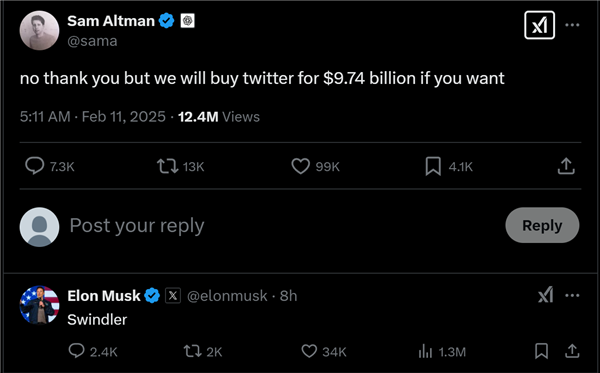
Task: Bookmark the tweet with 4.1K bookmarks
Action: tap(433, 166)
